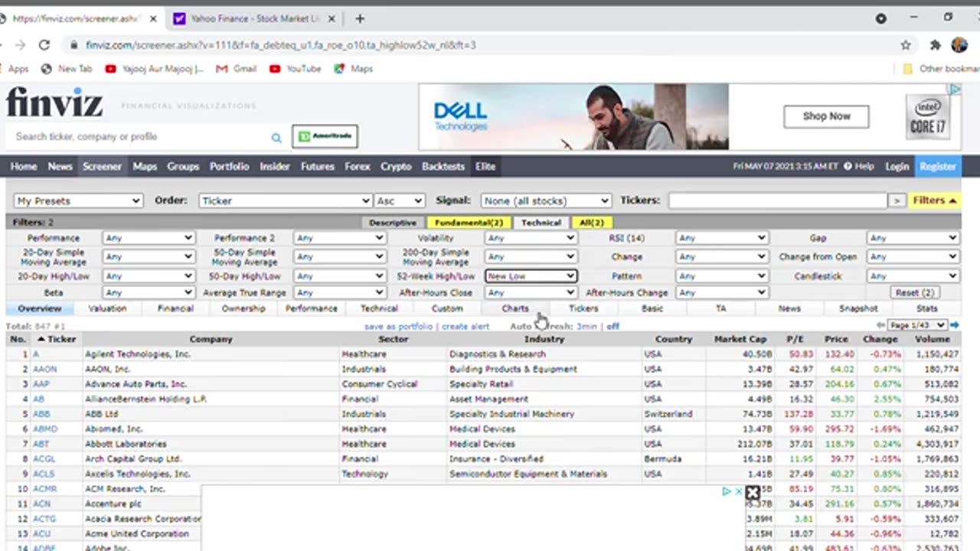Open the Screener menu item
This screenshot has width=980, height=551.
[x=102, y=166]
